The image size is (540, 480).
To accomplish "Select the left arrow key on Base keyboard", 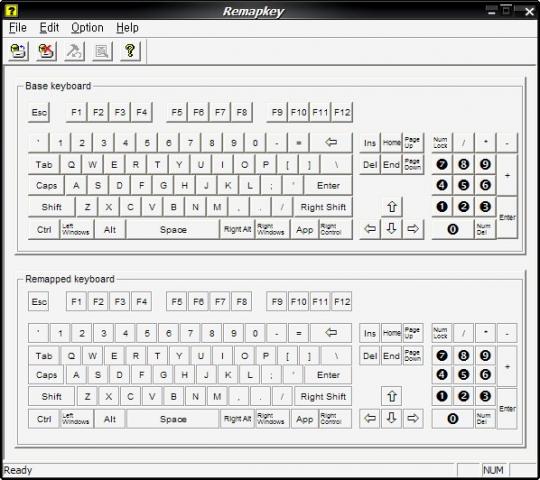I will click(x=370, y=229).
